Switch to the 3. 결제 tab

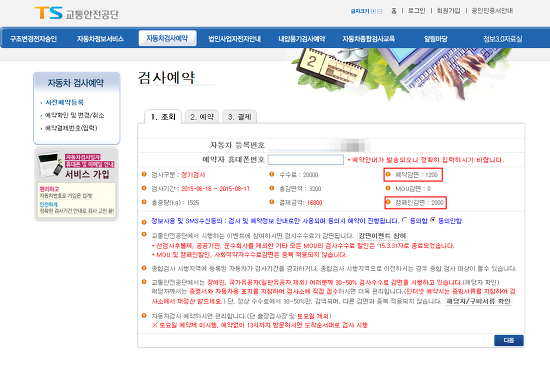[240, 117]
